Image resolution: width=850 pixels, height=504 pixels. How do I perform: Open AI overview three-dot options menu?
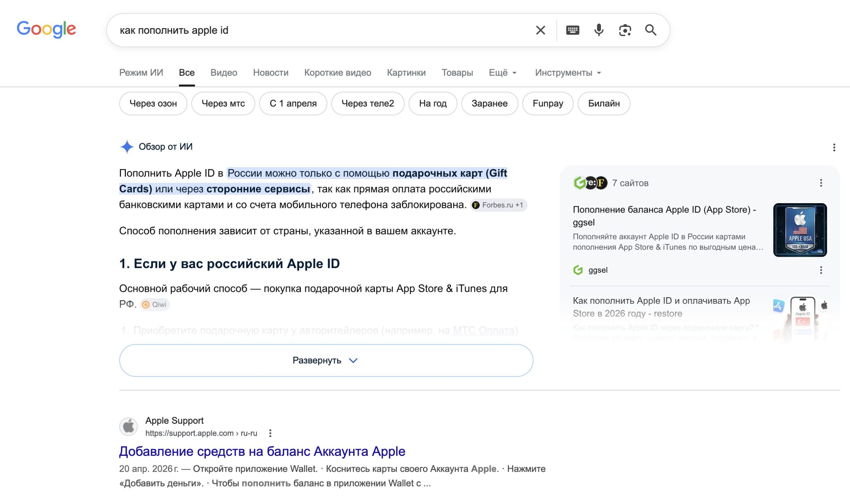point(834,147)
